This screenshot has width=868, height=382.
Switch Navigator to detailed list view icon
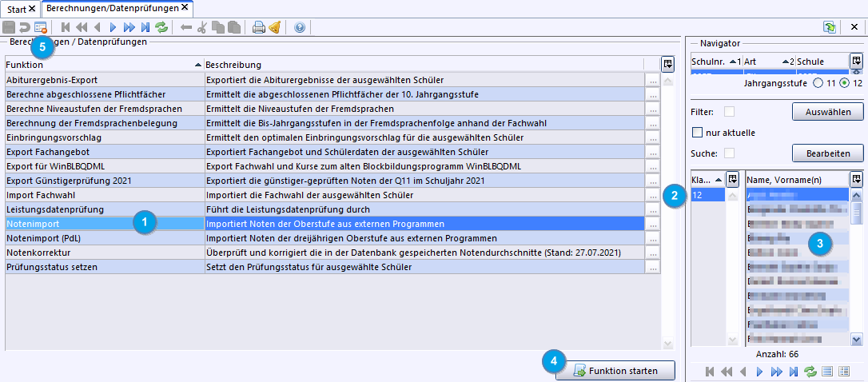click(x=844, y=371)
